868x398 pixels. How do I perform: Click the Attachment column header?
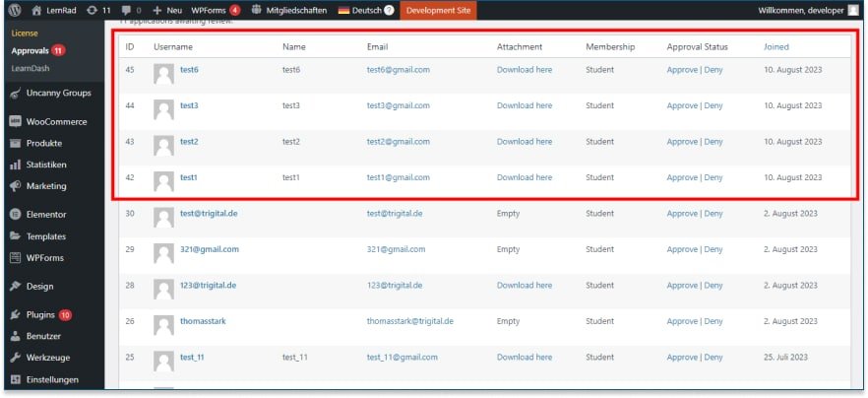(x=520, y=47)
